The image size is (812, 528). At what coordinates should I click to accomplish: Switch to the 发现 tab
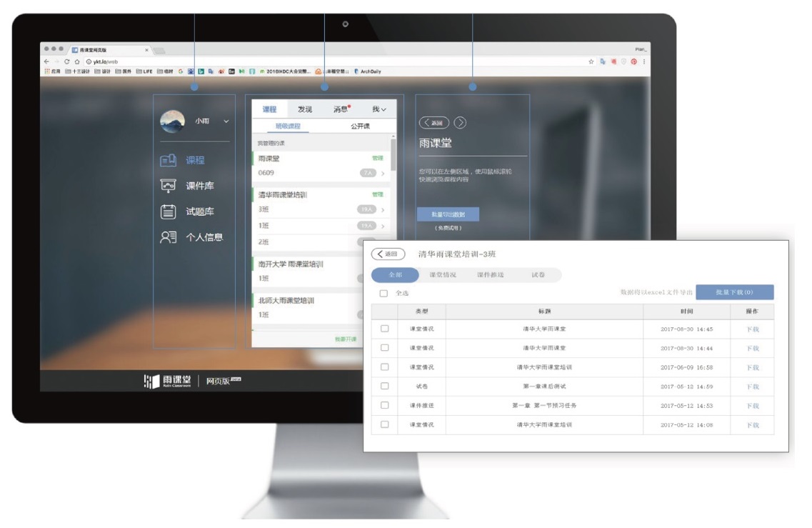pos(305,109)
